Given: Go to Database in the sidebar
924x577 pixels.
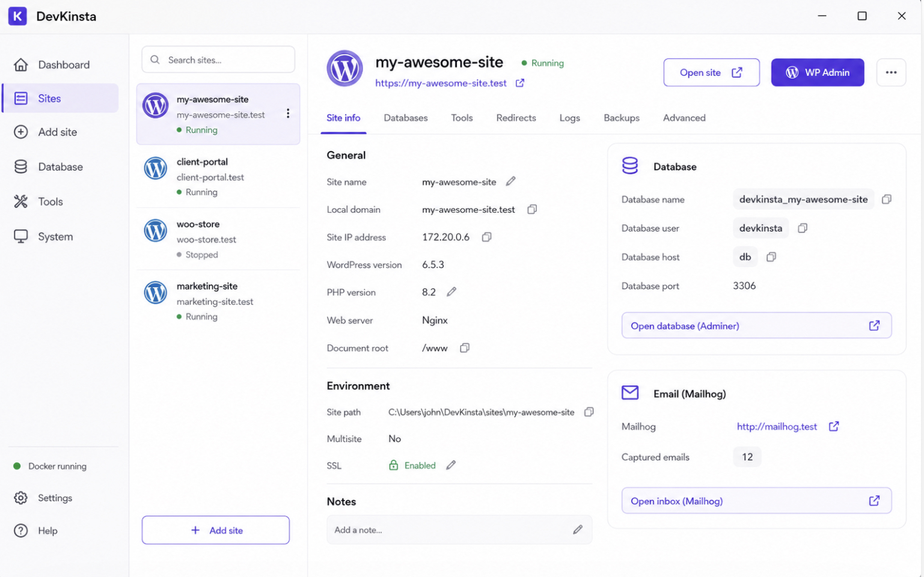Looking at the screenshot, I should 60,166.
